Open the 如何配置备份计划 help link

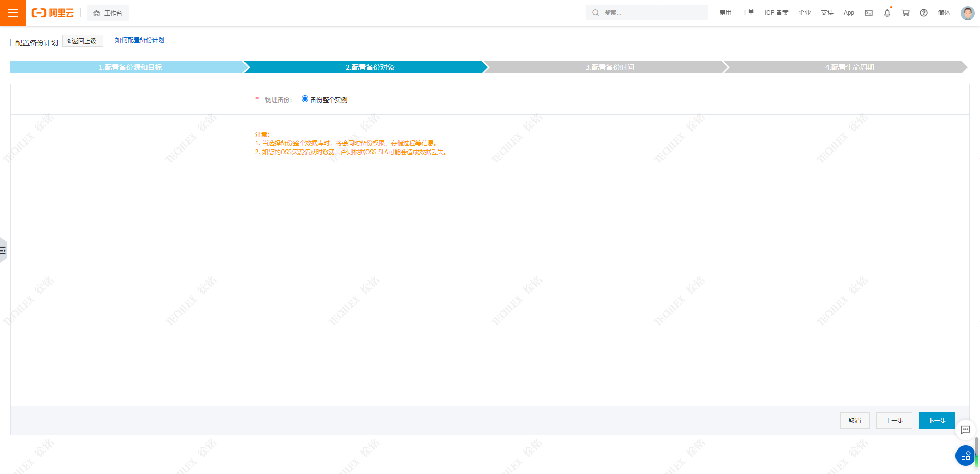click(139, 40)
